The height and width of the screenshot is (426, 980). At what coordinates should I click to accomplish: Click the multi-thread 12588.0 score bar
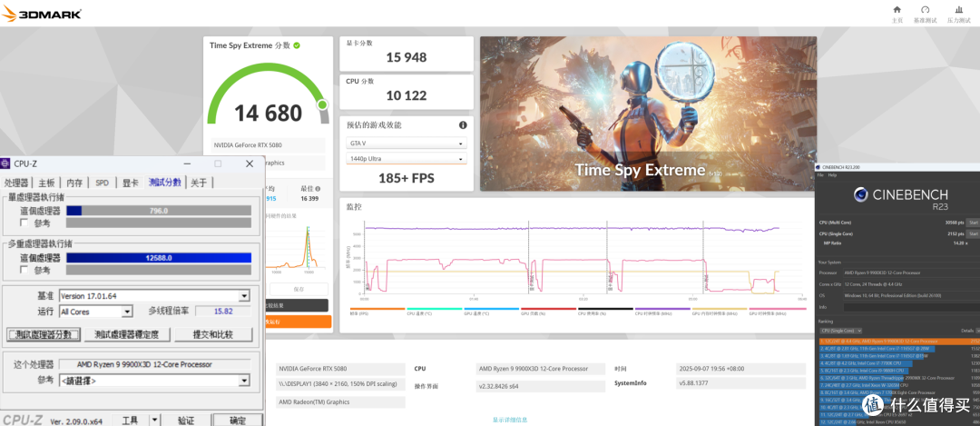pos(158,258)
